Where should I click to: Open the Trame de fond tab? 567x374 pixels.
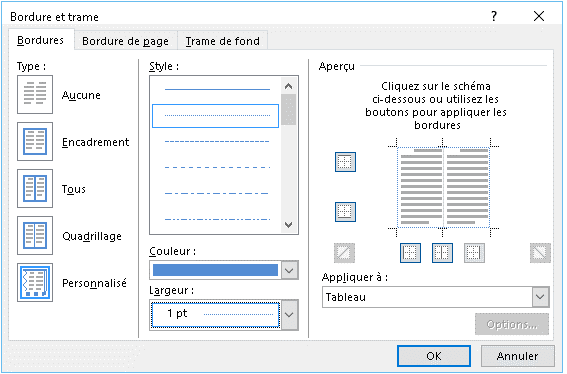click(x=223, y=41)
